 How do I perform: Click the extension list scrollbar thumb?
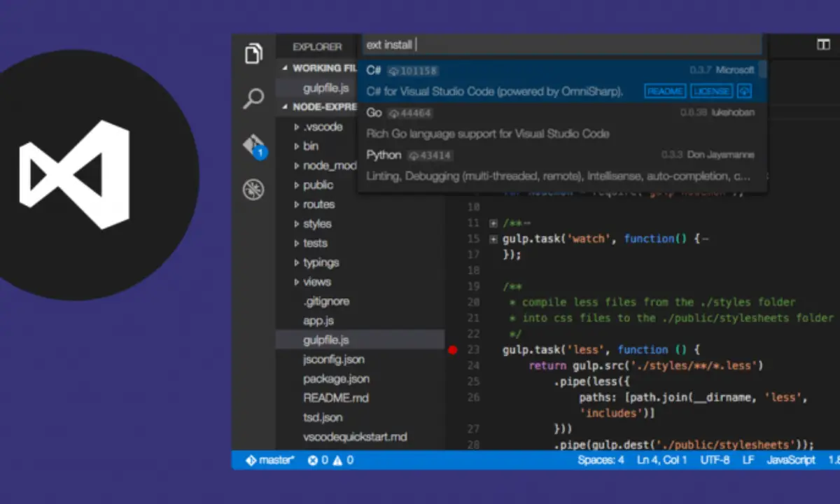coord(763,69)
